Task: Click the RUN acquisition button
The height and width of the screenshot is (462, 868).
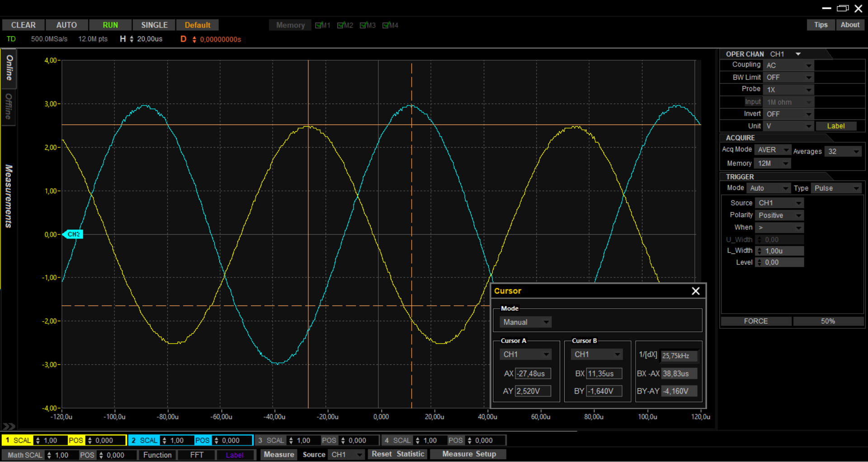Action: tap(110, 25)
